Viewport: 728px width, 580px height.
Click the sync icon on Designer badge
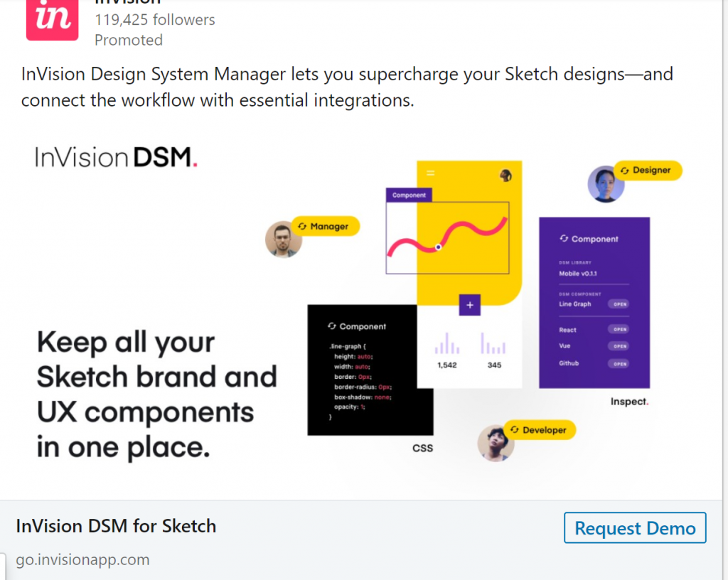tap(625, 171)
